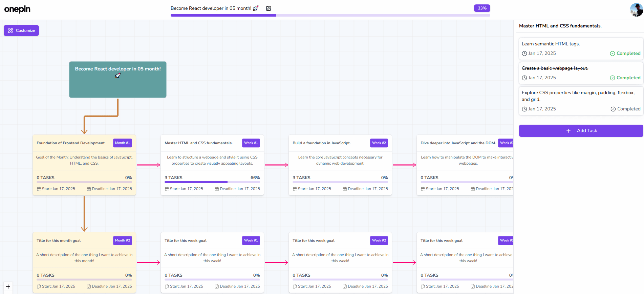
Task: Click deadline calendar icon on Month #2 card
Action: coord(89,287)
